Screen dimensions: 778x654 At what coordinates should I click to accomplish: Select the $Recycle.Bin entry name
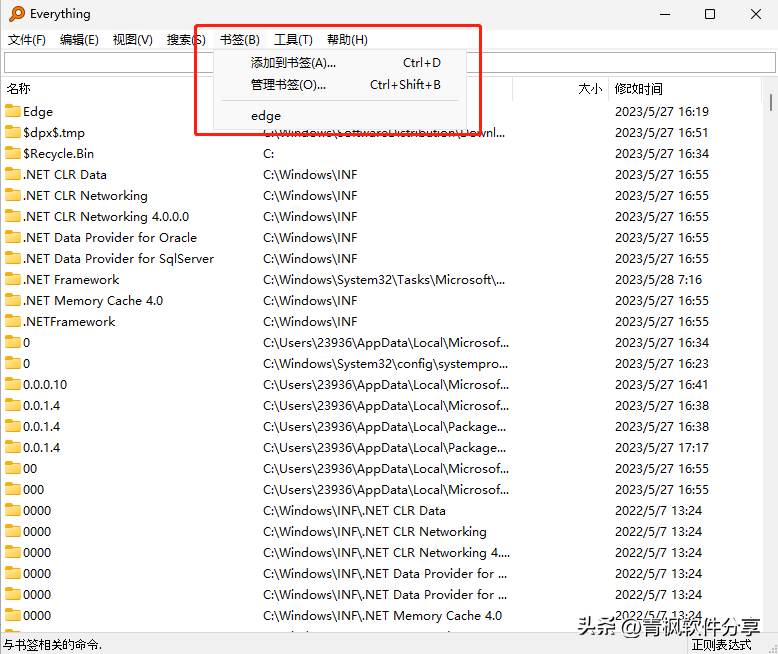[58, 154]
